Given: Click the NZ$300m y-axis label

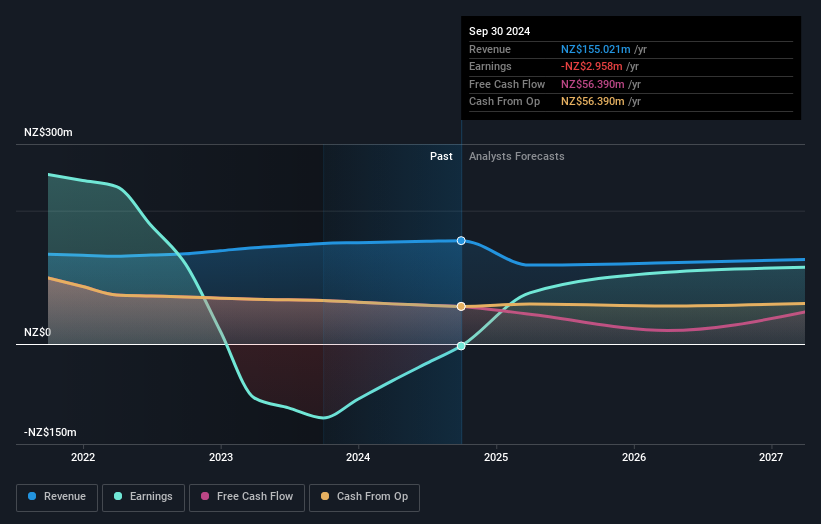Looking at the screenshot, I should pyautogui.click(x=48, y=132).
